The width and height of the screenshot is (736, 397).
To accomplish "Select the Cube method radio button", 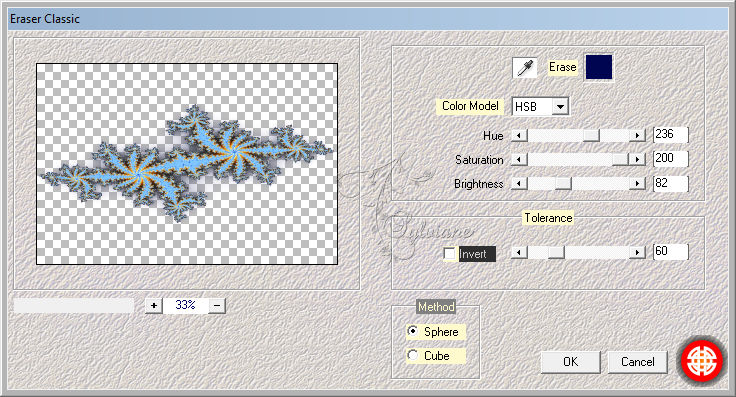I will (413, 355).
